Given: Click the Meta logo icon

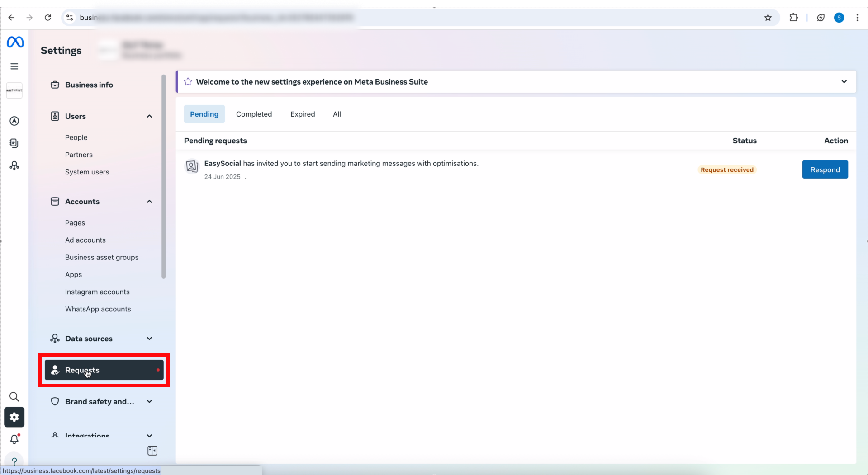Looking at the screenshot, I should point(15,42).
